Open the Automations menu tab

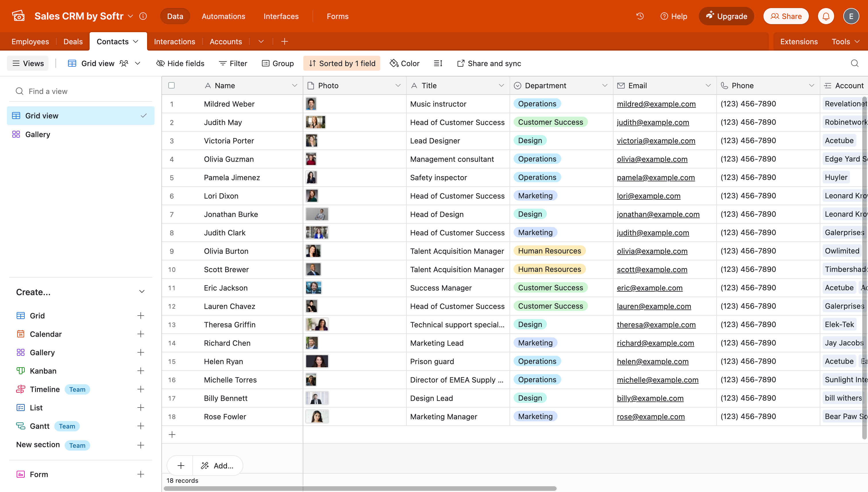click(x=223, y=16)
